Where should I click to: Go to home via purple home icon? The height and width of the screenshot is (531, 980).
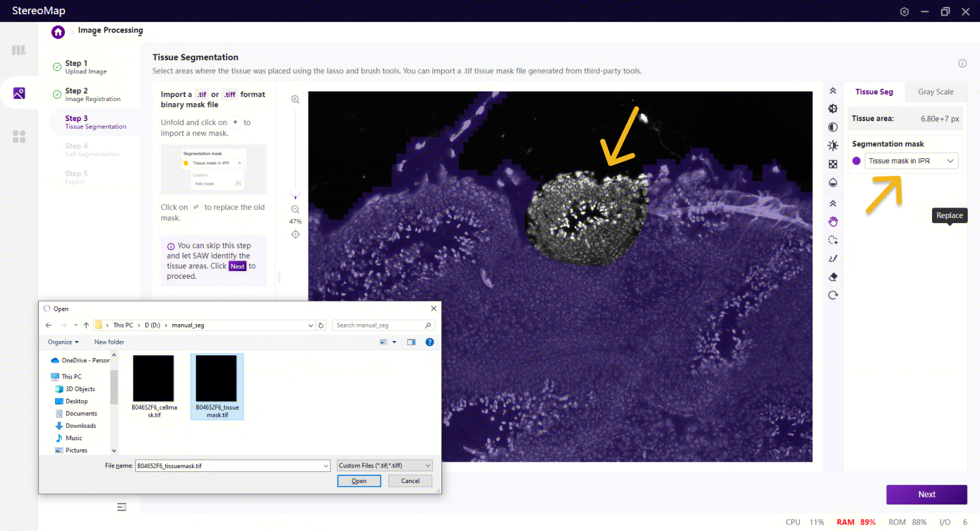[x=58, y=32]
